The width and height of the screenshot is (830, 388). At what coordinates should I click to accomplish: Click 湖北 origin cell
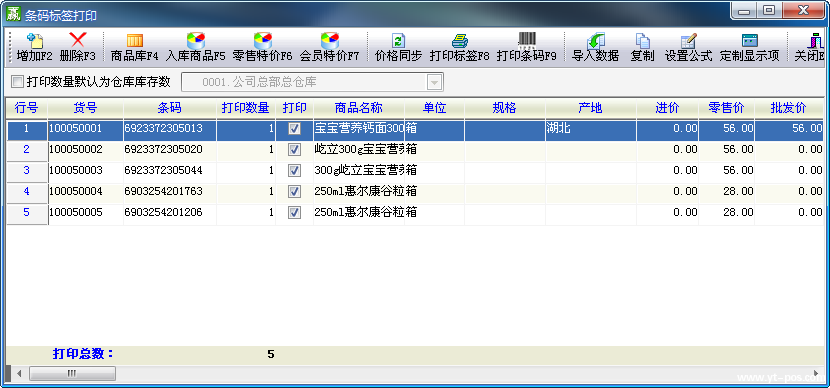click(591, 129)
